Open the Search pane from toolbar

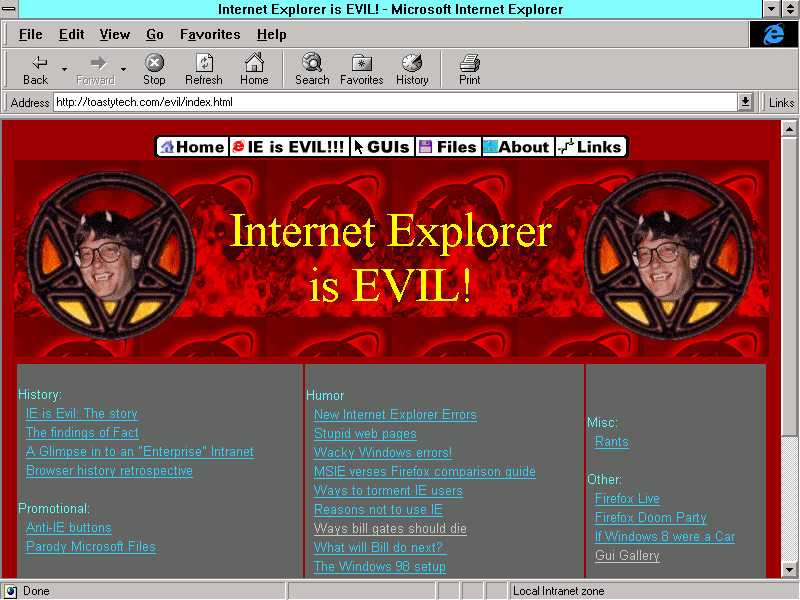point(312,69)
